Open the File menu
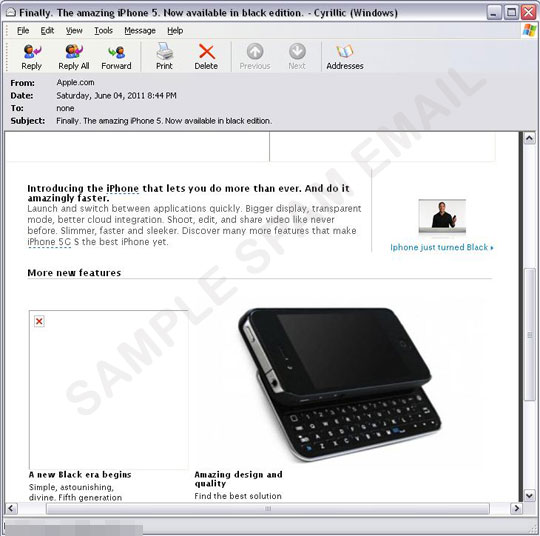 coord(23,31)
